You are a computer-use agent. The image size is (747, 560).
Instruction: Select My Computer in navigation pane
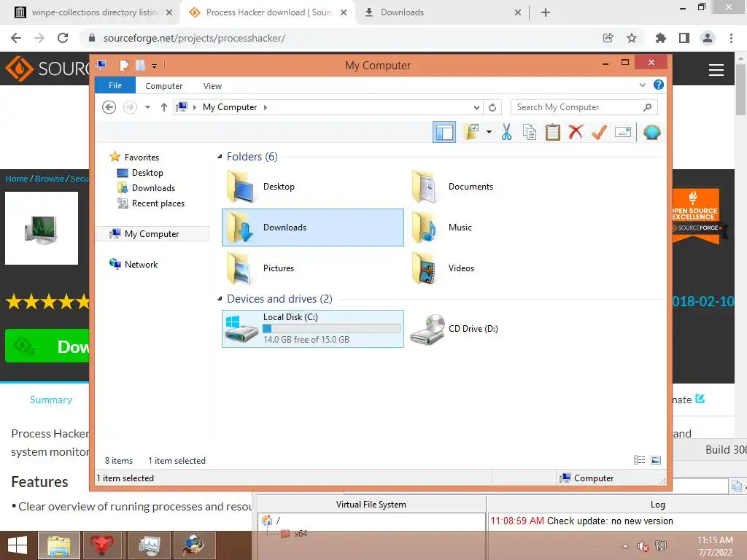(152, 234)
